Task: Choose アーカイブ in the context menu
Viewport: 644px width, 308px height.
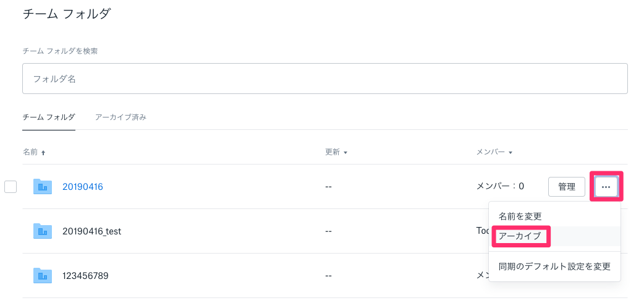Action: point(520,236)
